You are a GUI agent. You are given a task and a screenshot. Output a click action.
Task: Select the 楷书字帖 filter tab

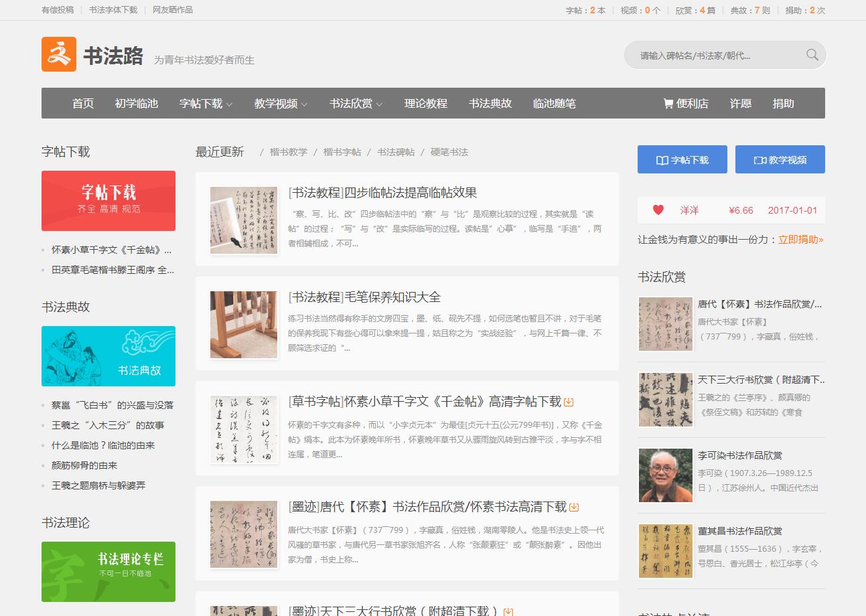pyautogui.click(x=342, y=152)
